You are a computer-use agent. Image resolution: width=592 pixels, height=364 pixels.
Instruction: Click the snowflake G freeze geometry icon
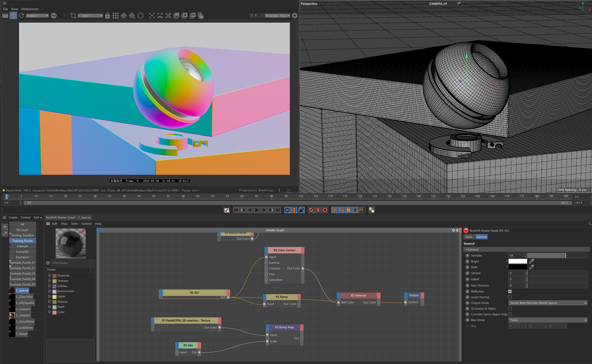[132, 16]
